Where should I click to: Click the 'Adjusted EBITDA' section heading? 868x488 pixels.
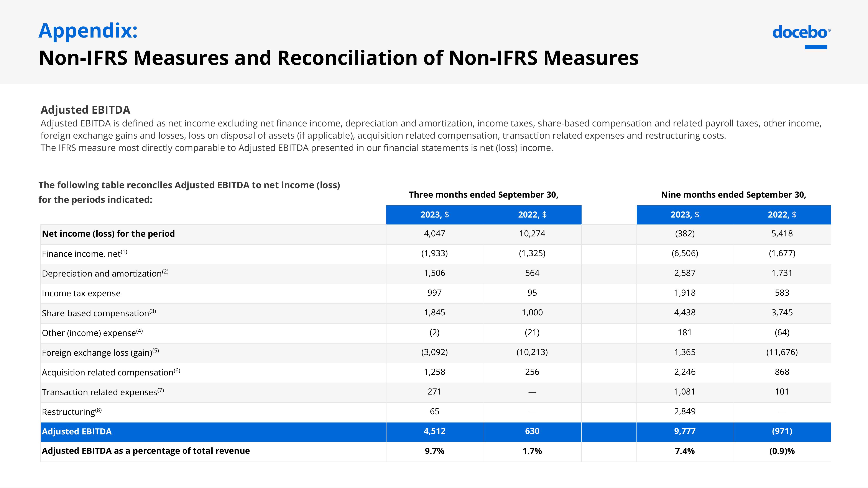85,110
